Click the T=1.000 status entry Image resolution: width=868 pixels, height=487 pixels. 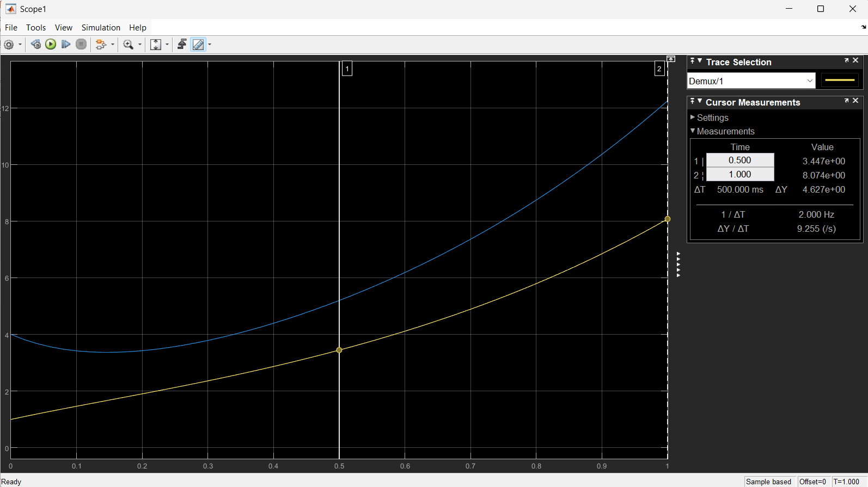tap(846, 482)
